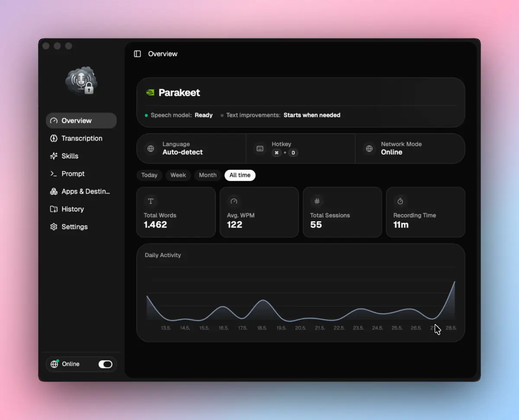
Task: Open the Hotkey setting card
Action: click(x=301, y=149)
